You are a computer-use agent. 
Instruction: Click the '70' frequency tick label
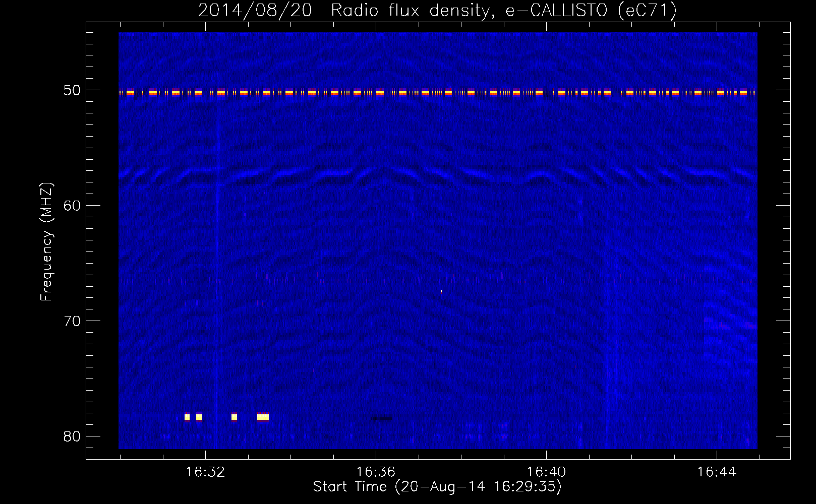(72, 321)
